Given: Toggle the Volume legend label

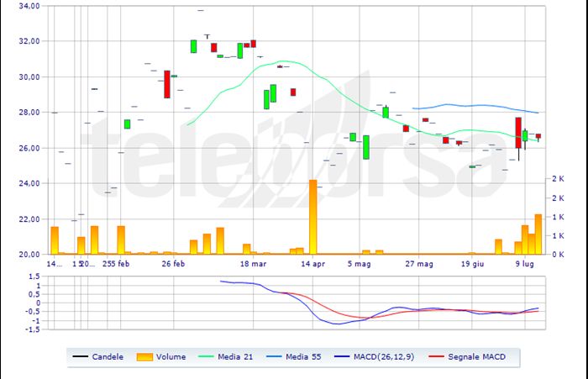Looking at the screenshot, I should [x=171, y=357].
